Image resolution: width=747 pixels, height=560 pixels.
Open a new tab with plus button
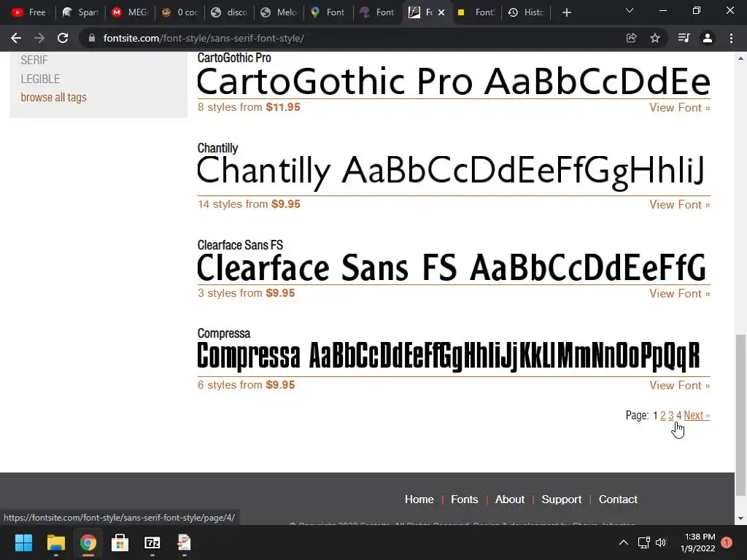566,13
